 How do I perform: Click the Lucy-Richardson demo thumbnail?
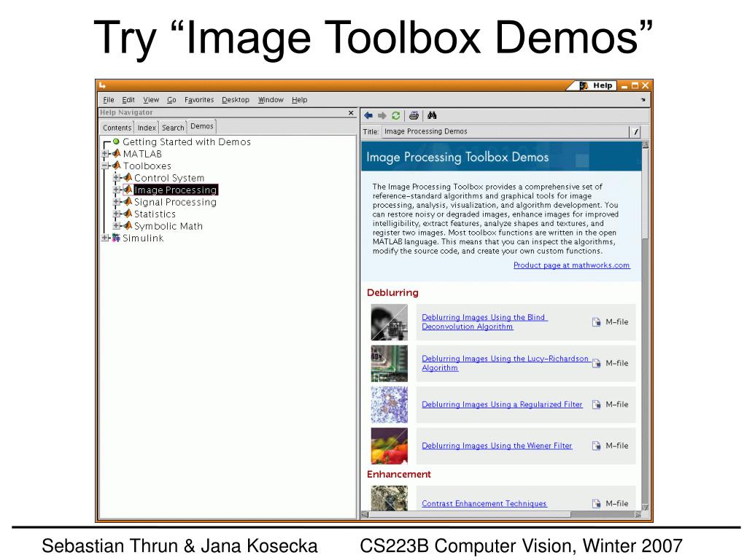[x=390, y=363]
